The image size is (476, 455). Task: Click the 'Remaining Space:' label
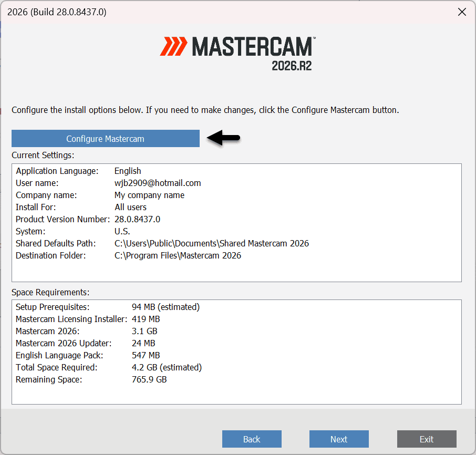[x=49, y=379]
